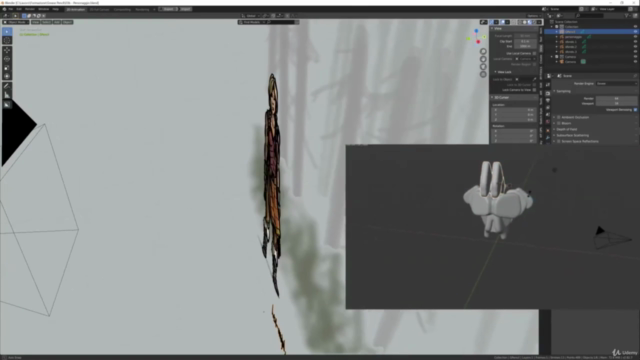Enable Lock Camera to View checkbox

point(534,90)
